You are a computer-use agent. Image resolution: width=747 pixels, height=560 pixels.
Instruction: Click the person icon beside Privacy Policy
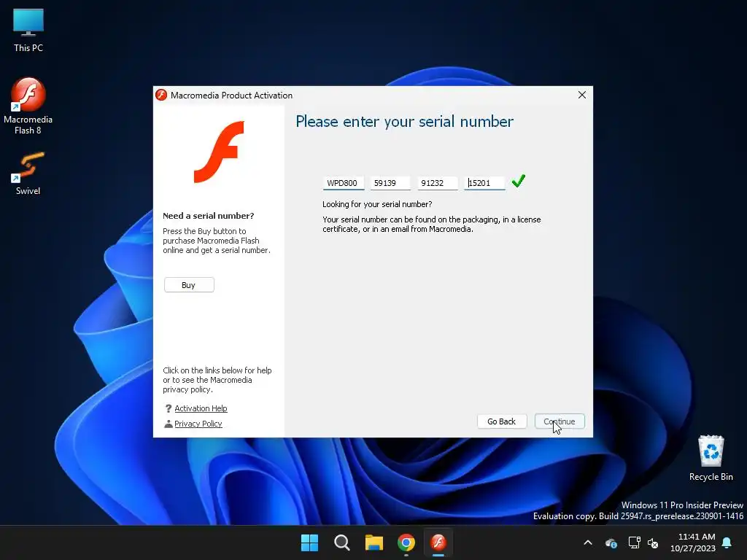tap(169, 424)
